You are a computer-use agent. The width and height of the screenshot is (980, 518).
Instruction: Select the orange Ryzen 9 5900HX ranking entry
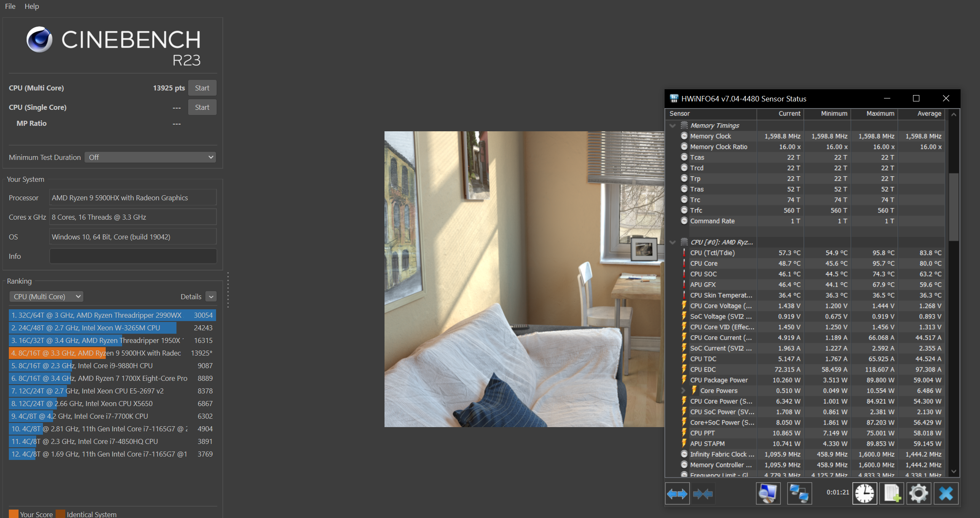(112, 353)
